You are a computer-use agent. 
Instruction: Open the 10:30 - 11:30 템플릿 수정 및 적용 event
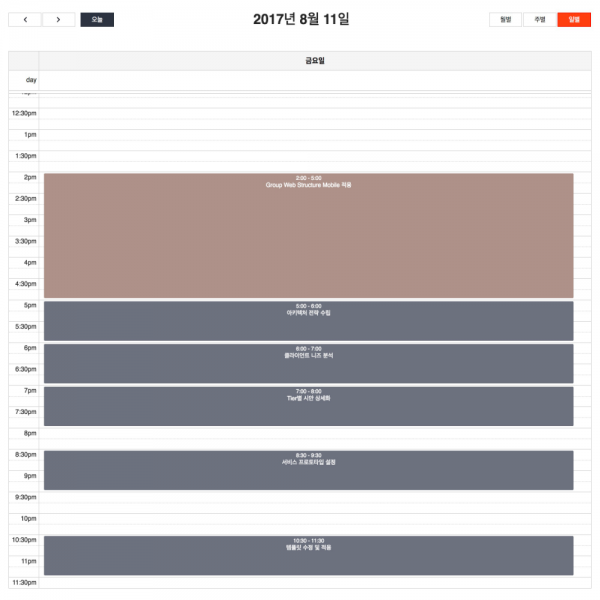(x=308, y=555)
